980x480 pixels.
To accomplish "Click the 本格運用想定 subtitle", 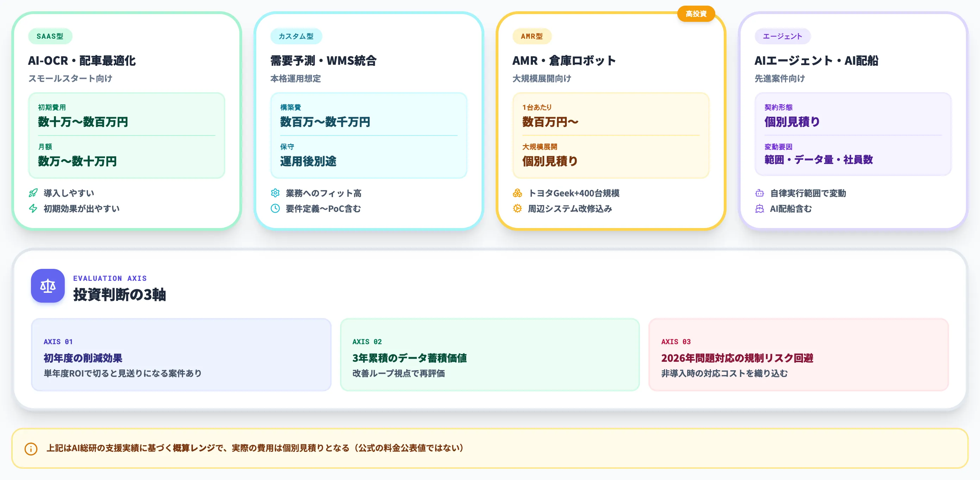I will [x=296, y=78].
